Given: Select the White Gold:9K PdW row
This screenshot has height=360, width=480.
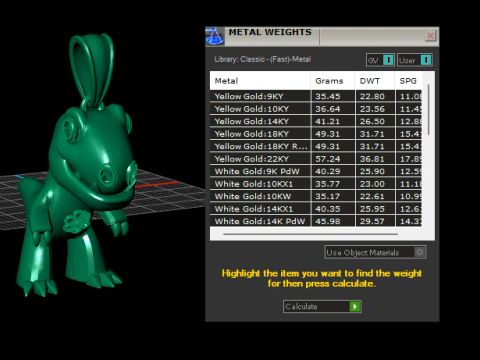Looking at the screenshot, I should point(316,171).
